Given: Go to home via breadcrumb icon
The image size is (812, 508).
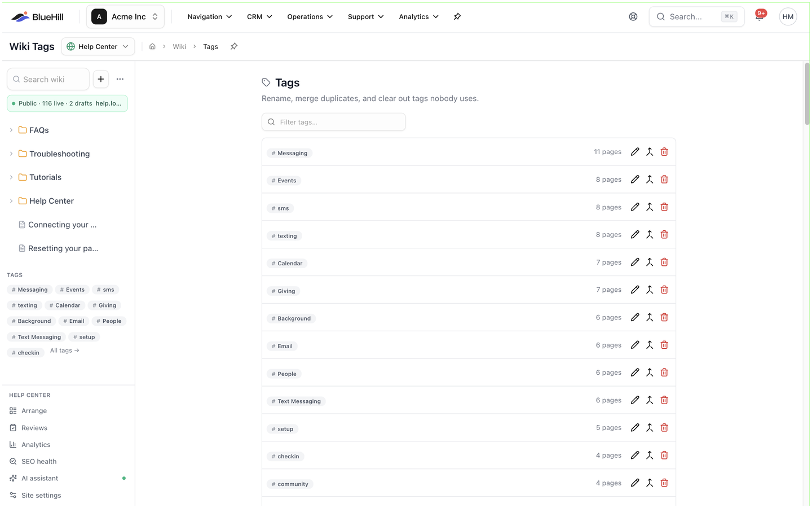Looking at the screenshot, I should 152,46.
